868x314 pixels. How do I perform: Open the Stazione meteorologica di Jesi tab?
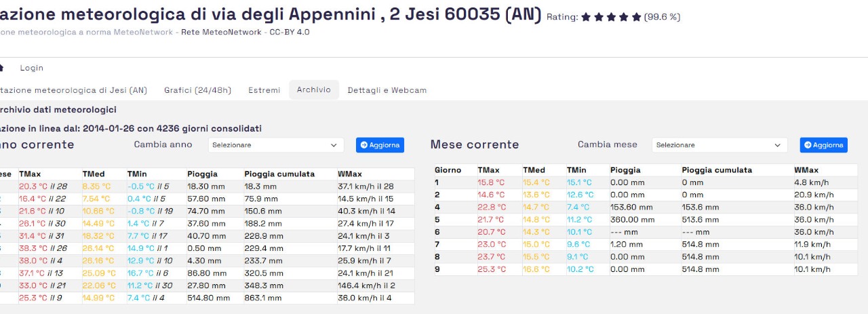pos(73,90)
